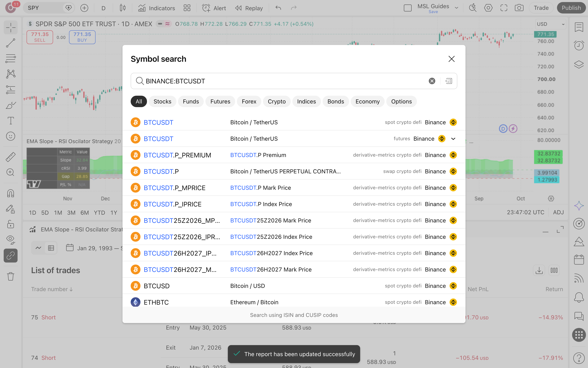Filter results by Bonds
This screenshot has width=588, height=368.
336,101
